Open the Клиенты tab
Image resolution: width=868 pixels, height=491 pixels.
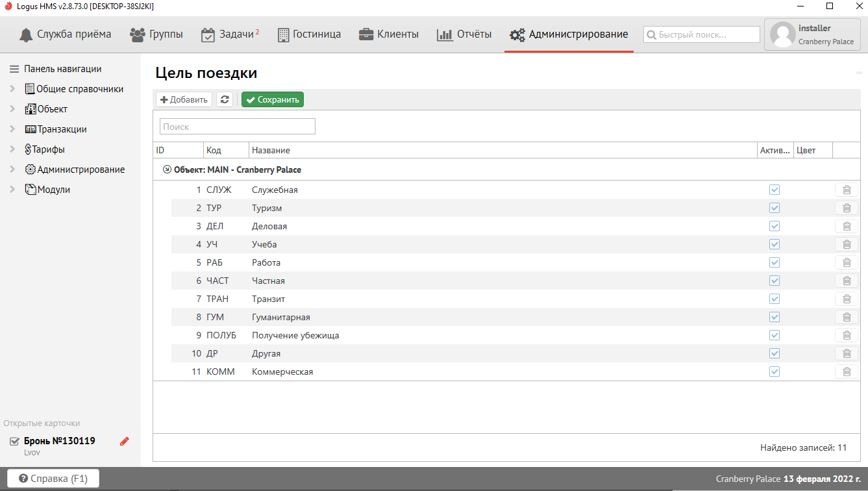click(389, 34)
